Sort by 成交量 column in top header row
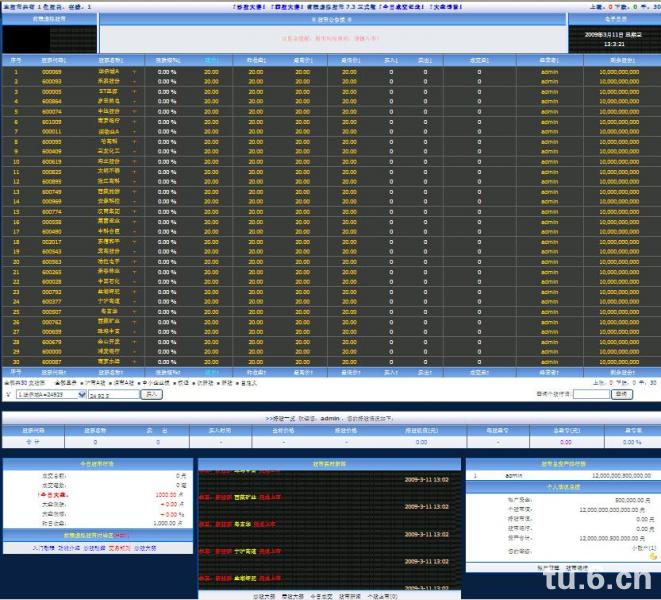 pyautogui.click(x=479, y=60)
